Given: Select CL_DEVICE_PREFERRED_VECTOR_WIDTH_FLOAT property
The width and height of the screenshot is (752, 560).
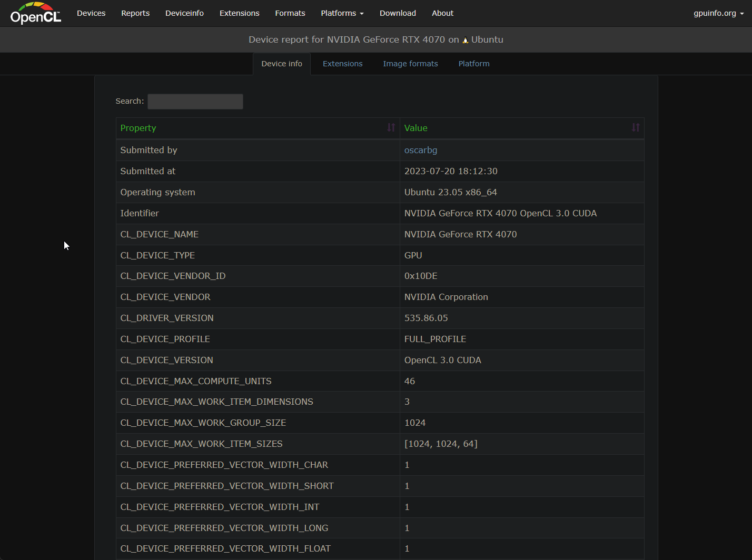Looking at the screenshot, I should (x=225, y=548).
